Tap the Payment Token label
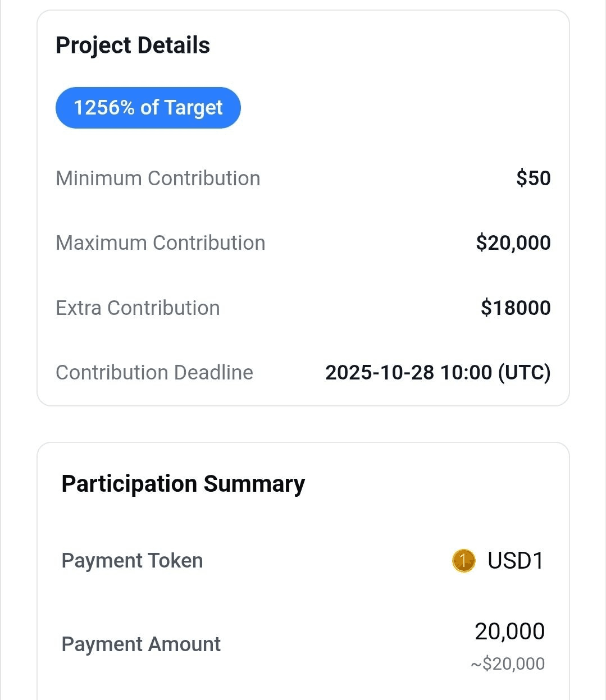The width and height of the screenshot is (606, 700). (x=132, y=561)
